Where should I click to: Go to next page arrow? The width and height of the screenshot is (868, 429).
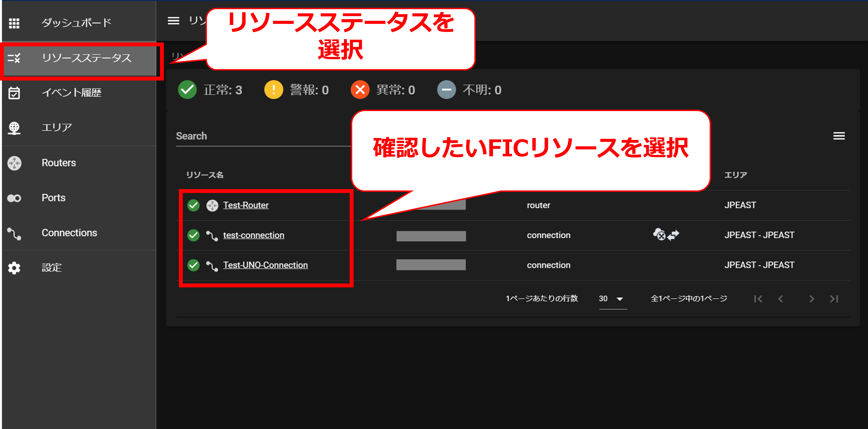coord(811,299)
